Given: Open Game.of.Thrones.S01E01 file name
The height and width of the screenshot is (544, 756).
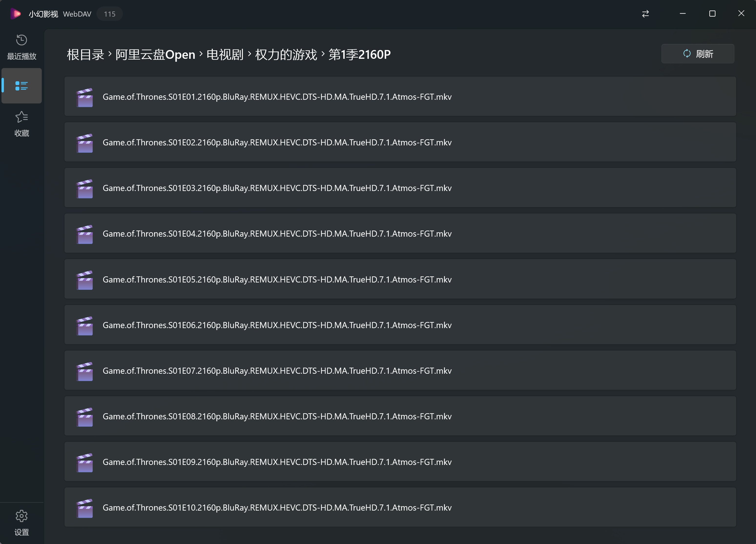Looking at the screenshot, I should tap(277, 97).
